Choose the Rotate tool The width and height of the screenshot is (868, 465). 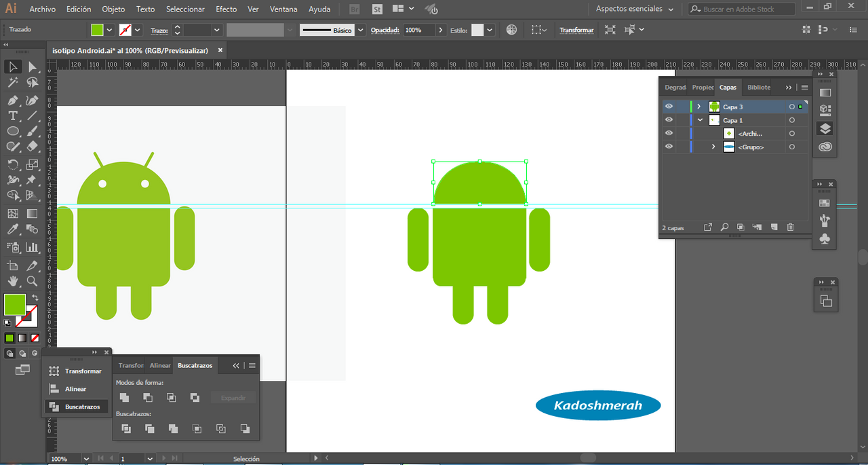tap(13, 164)
